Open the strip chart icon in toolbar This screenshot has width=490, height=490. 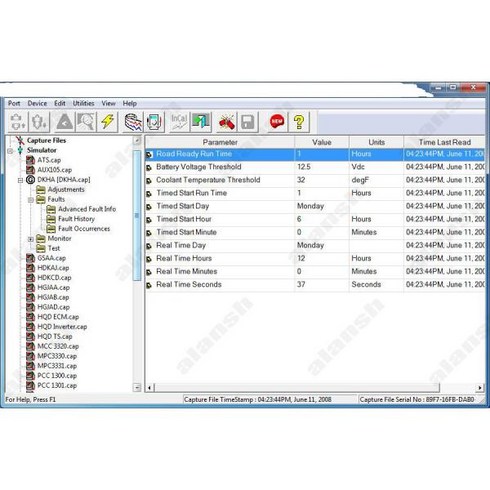pos(133,122)
